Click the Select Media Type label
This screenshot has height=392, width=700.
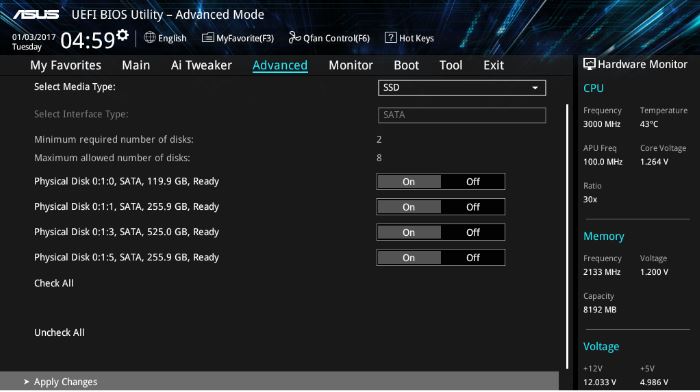(75, 87)
